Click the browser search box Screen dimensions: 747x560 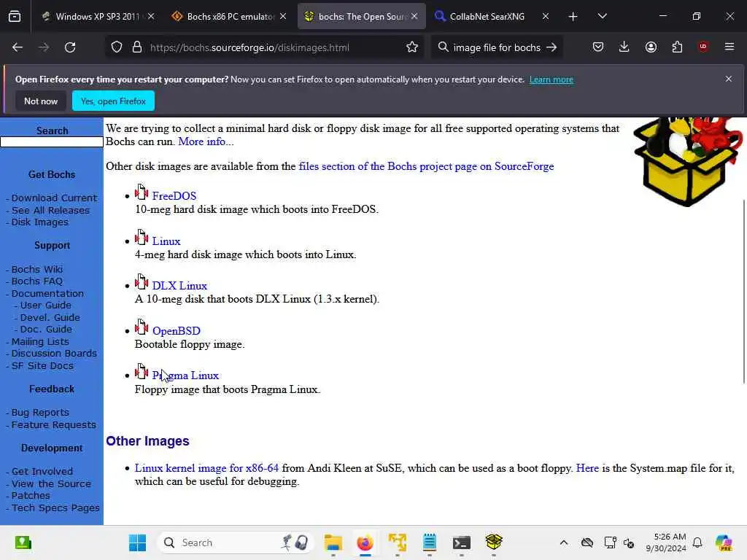tap(496, 47)
